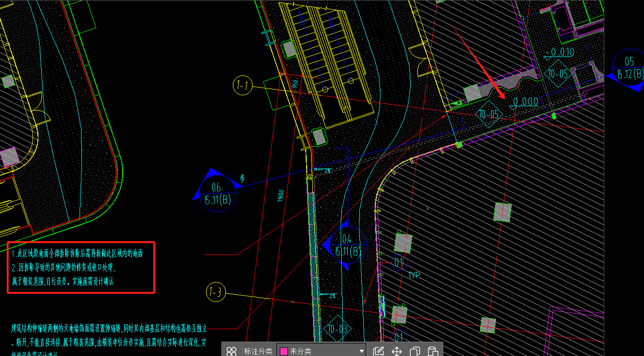This screenshot has height=356, width=644.
Task: Select note line 2.因拆除导致的其他问题
Action: coord(63,267)
